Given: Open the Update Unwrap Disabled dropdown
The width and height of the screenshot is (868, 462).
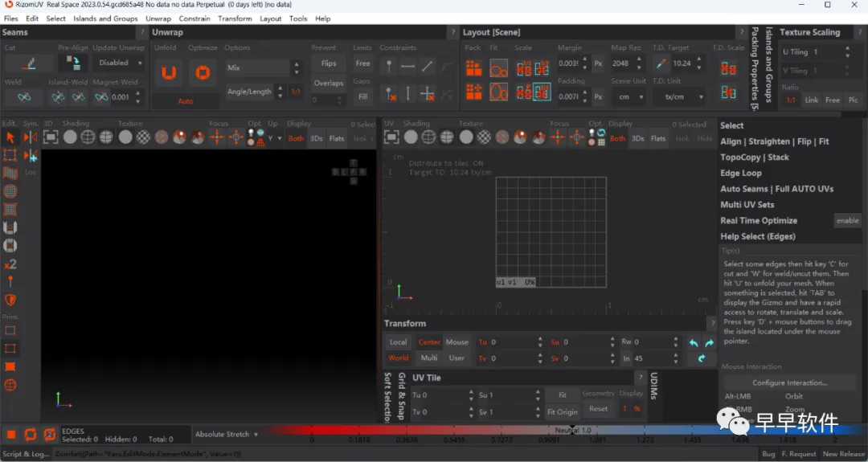Looking at the screenshot, I should 118,63.
